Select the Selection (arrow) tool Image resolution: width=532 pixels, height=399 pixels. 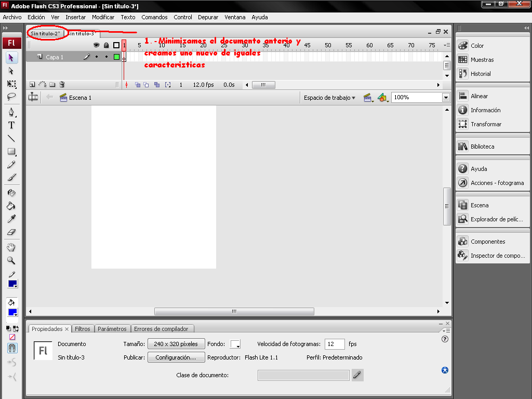(11, 58)
